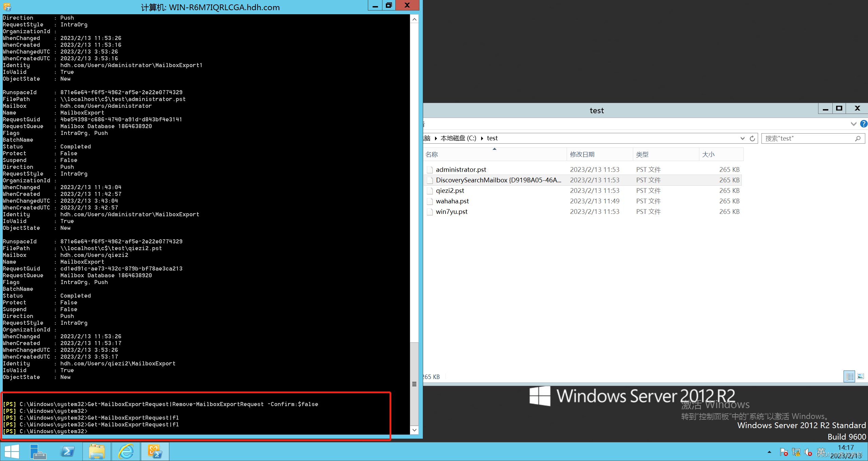Screen dimensions: 868x461
Task: Sort files by 名称 column
Action: (495, 154)
